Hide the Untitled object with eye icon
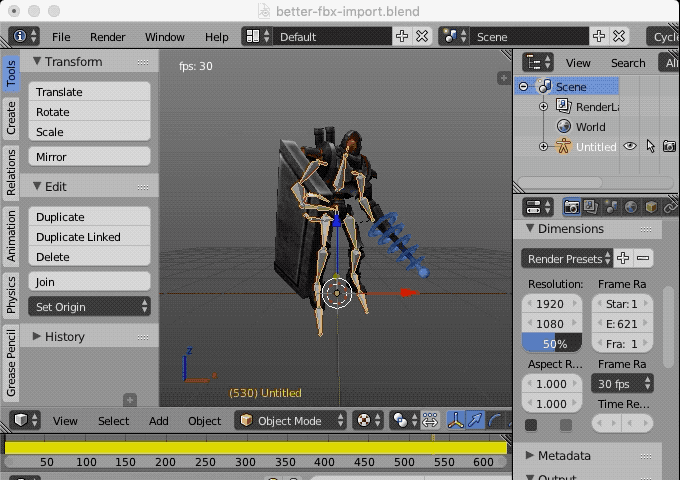The width and height of the screenshot is (680, 480). pos(630,146)
